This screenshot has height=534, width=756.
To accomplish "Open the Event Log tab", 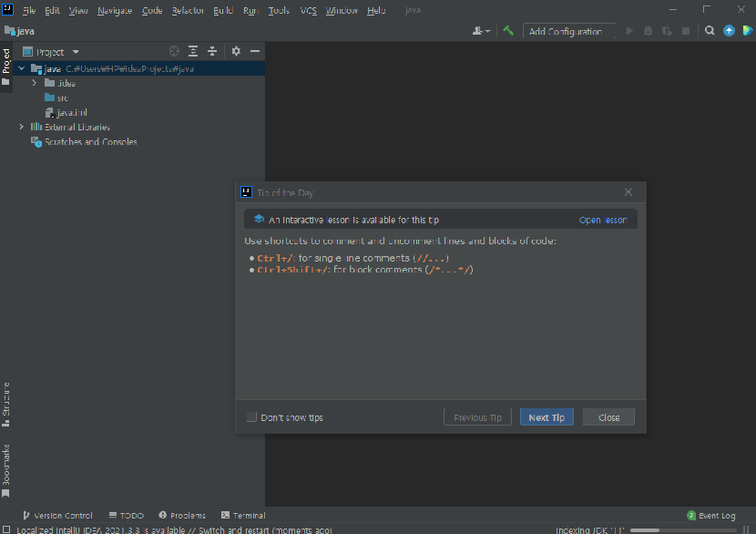I will (x=711, y=515).
